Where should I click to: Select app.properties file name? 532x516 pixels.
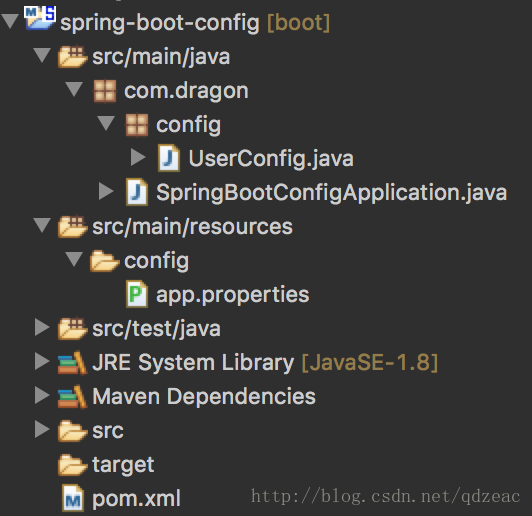click(232, 295)
